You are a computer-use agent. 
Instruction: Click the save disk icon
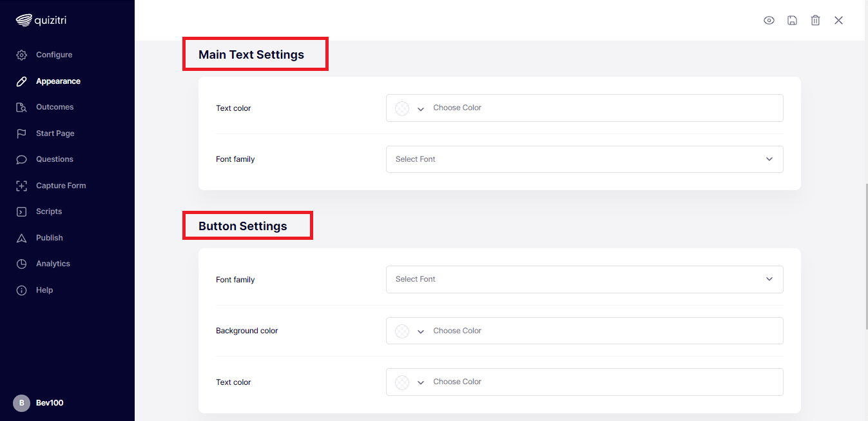coord(792,21)
